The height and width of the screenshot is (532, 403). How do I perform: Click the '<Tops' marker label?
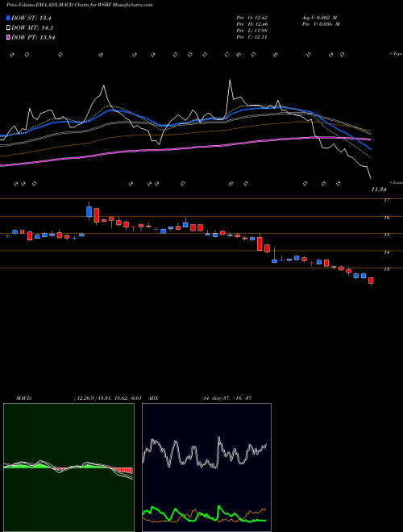396,54
